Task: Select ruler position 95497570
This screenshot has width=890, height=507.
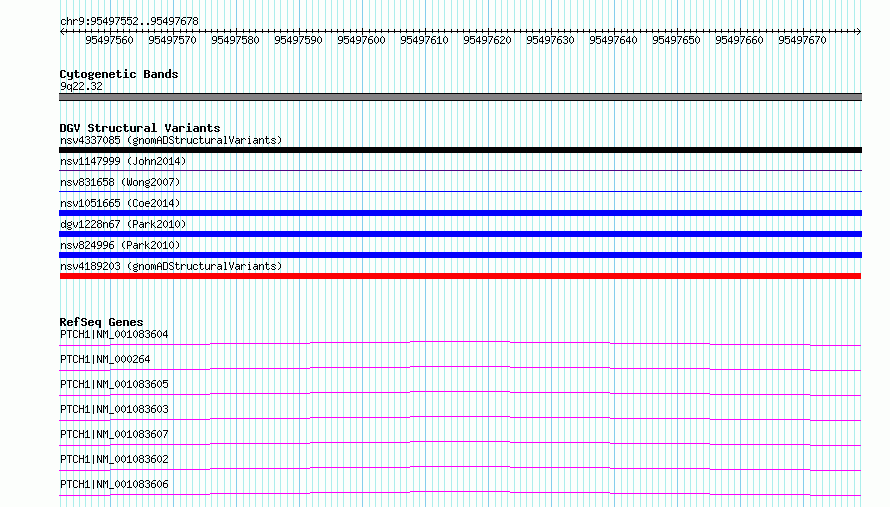Action: pyautogui.click(x=172, y=40)
